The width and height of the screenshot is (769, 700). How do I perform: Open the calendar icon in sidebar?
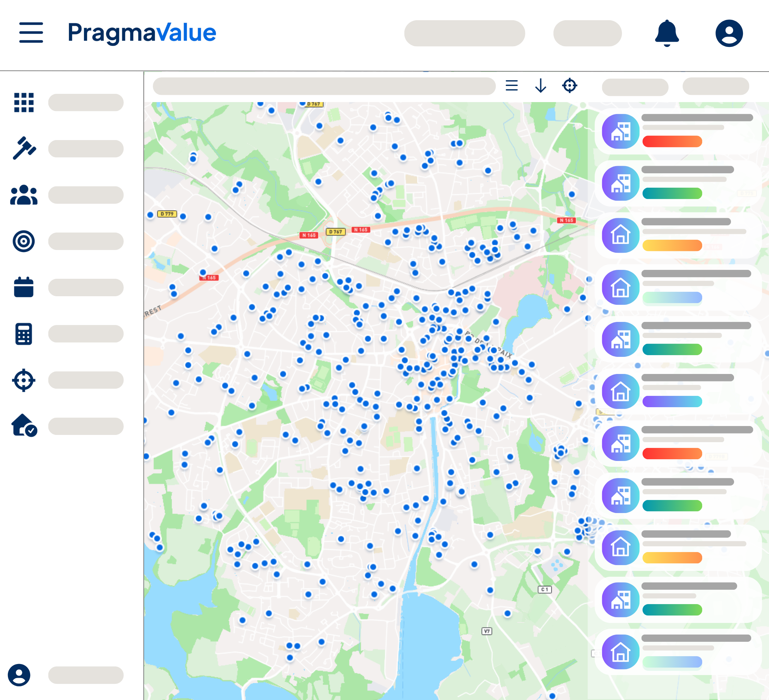pyautogui.click(x=24, y=287)
